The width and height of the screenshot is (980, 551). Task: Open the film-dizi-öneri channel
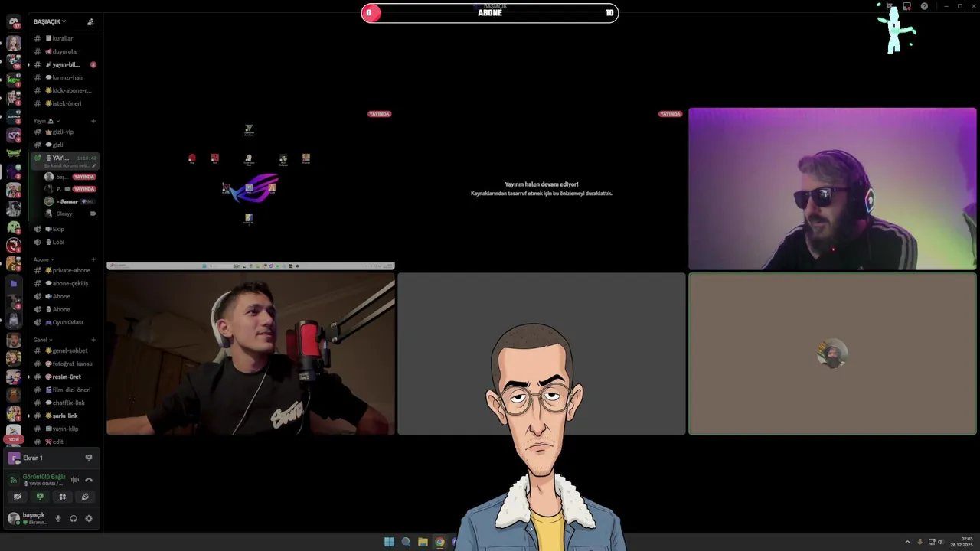(x=65, y=390)
